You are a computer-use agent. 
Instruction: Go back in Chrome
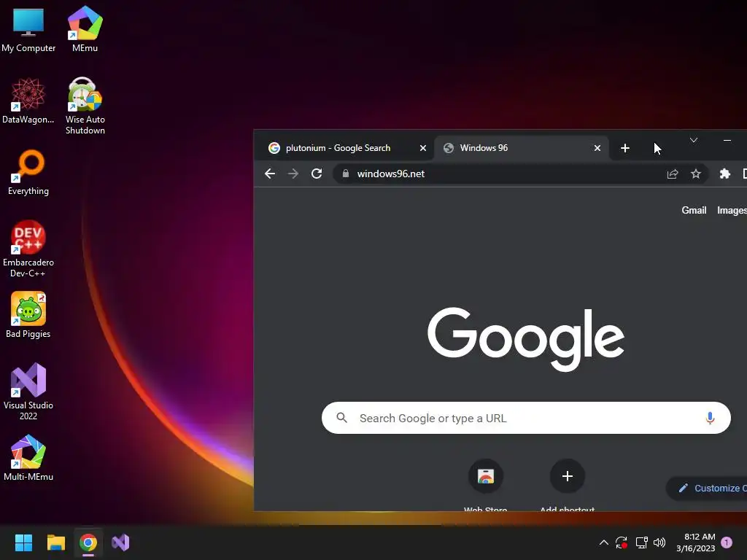point(270,174)
